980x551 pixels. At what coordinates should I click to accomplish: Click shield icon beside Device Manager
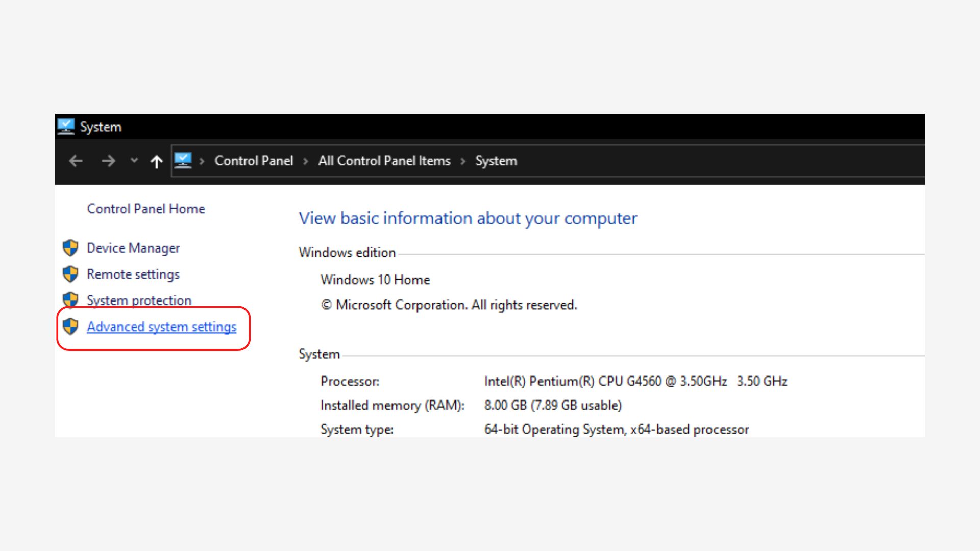point(70,248)
